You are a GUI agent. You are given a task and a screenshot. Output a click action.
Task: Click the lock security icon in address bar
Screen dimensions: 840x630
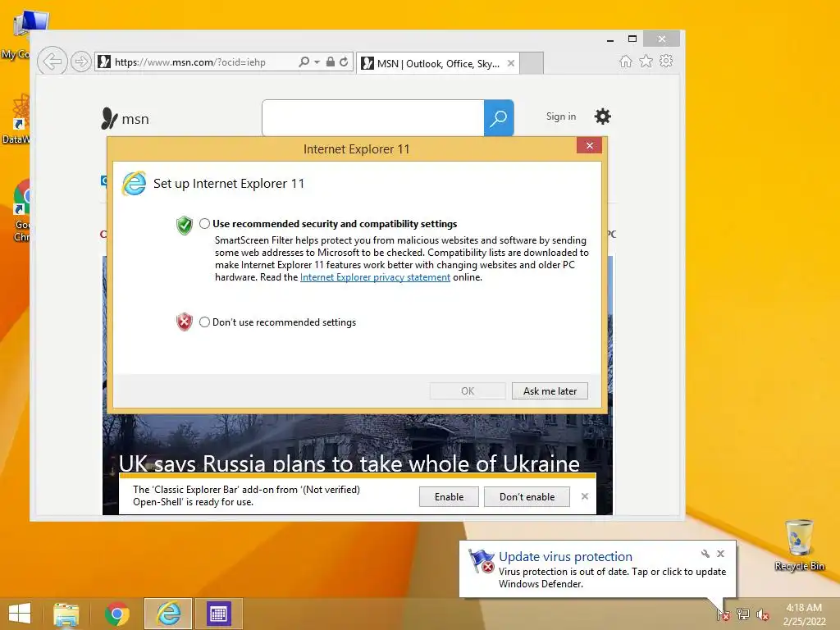point(331,62)
